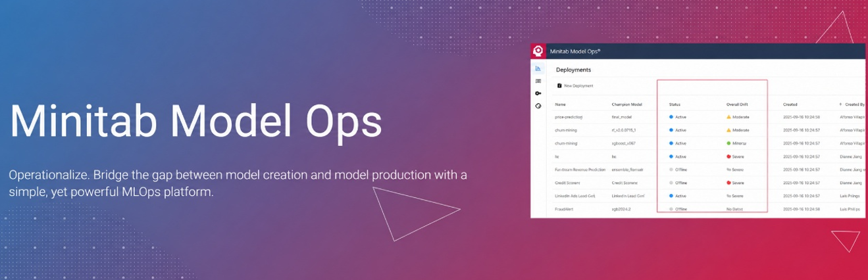Click the Deployments page heading
Screen dimensions: 868x280
point(573,70)
